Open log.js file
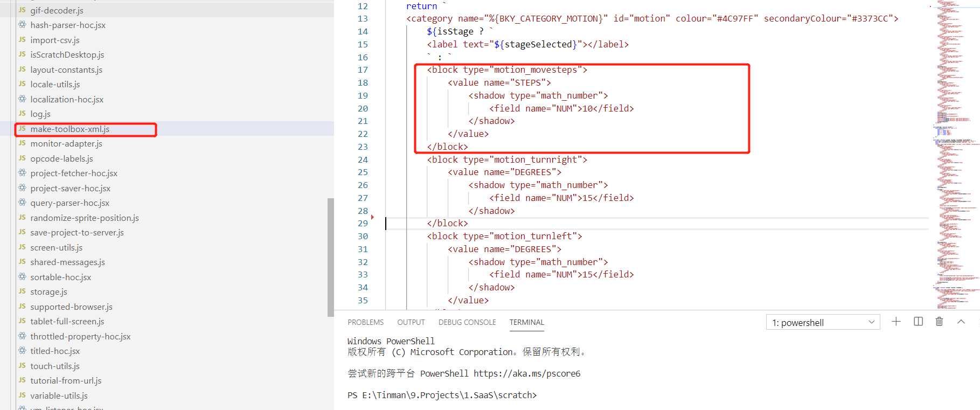 click(x=40, y=114)
